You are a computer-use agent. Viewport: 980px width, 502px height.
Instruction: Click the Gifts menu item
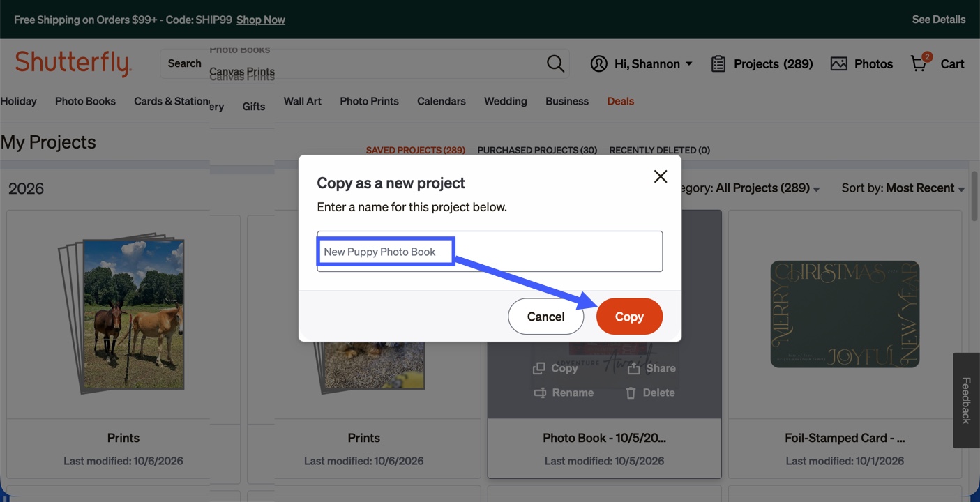coord(254,107)
